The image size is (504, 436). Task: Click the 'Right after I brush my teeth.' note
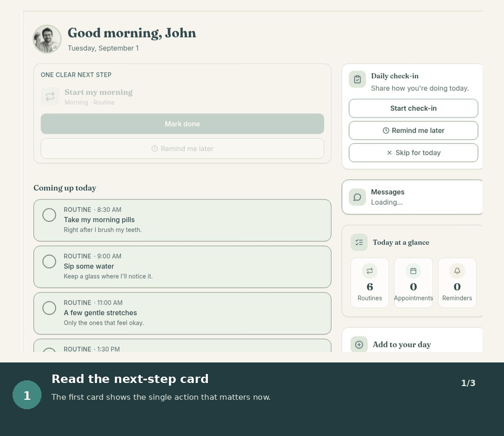102,230
